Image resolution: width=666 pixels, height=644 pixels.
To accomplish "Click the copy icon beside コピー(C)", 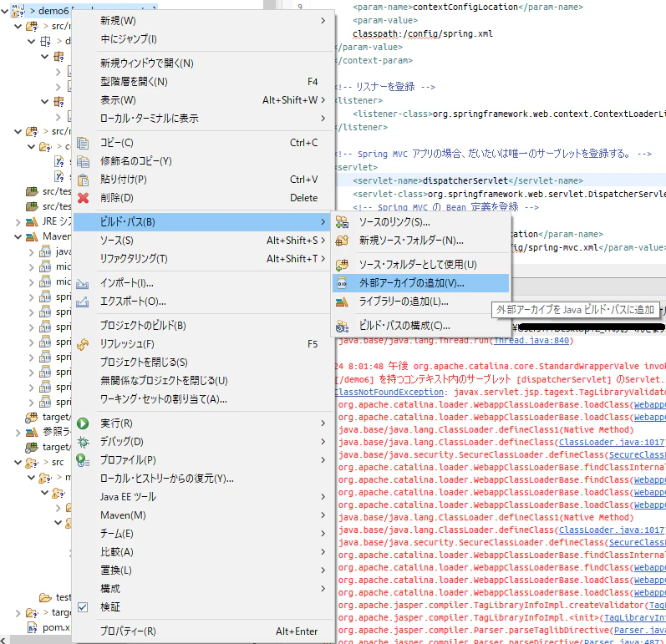I will point(83,143).
